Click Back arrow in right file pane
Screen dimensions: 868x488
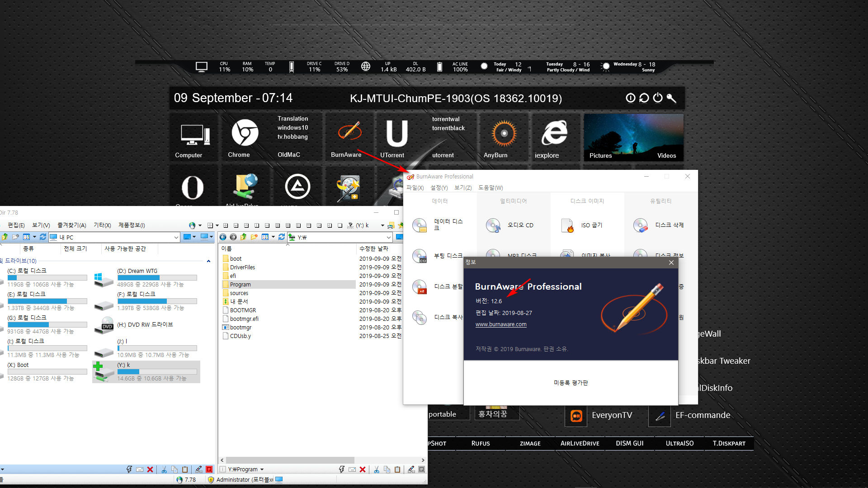[223, 237]
